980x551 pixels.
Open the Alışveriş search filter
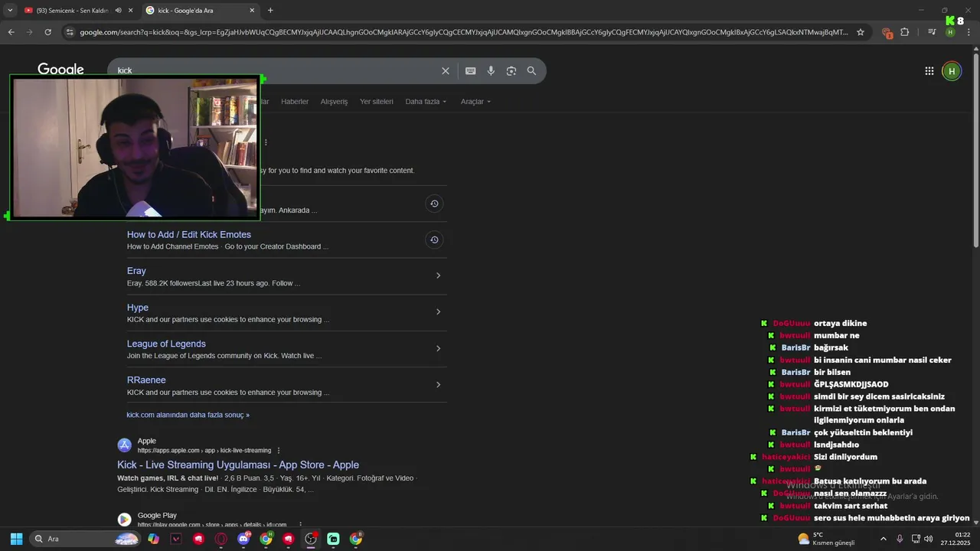pyautogui.click(x=334, y=102)
